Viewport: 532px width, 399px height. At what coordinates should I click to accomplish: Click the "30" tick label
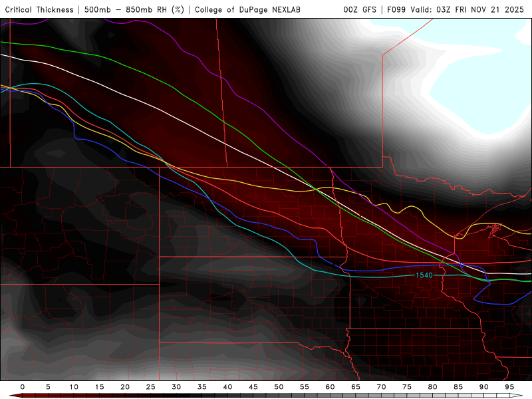point(176,387)
